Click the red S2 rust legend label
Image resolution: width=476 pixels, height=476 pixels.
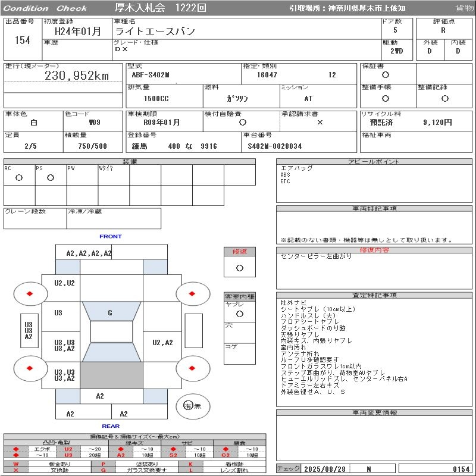click(173, 455)
